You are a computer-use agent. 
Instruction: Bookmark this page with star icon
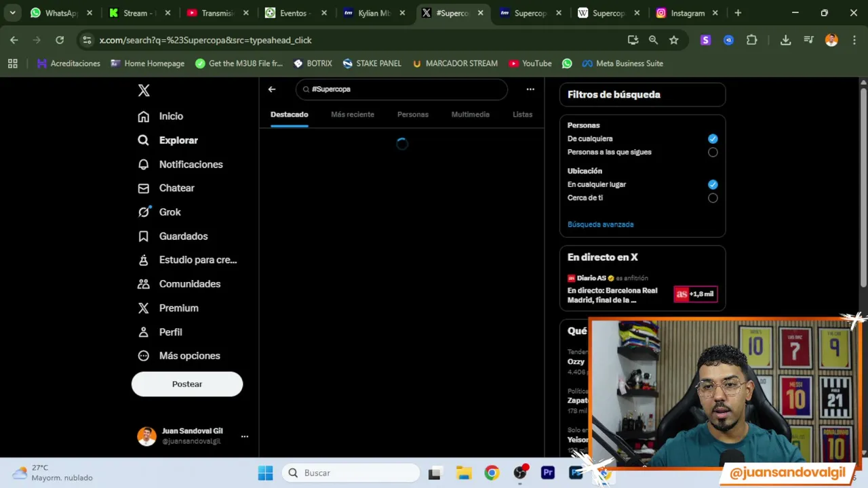tap(673, 40)
